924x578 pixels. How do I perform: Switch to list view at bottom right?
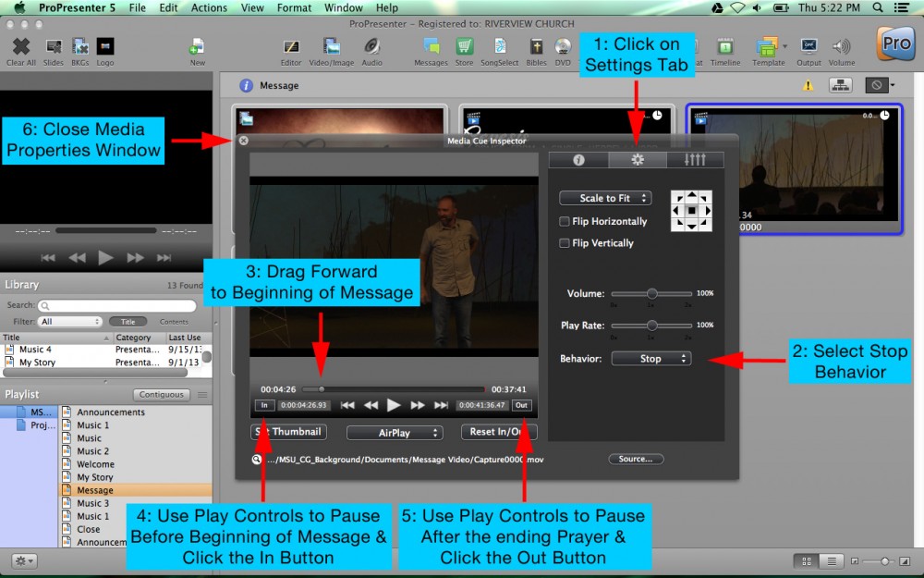pyautogui.click(x=832, y=561)
